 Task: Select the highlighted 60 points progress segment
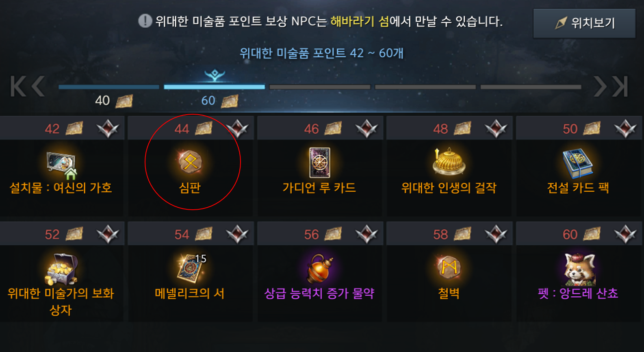click(214, 87)
